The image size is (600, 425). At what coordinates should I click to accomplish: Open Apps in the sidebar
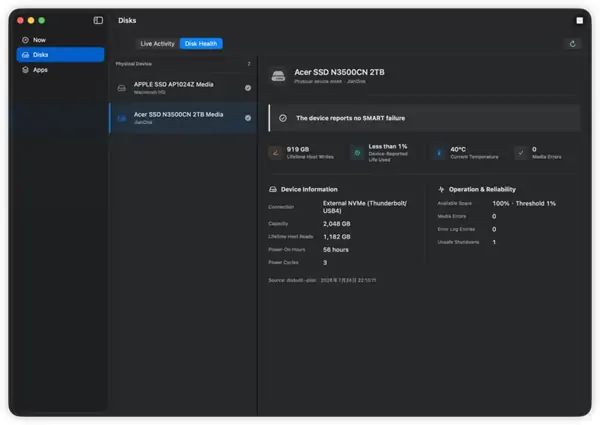[60, 70]
